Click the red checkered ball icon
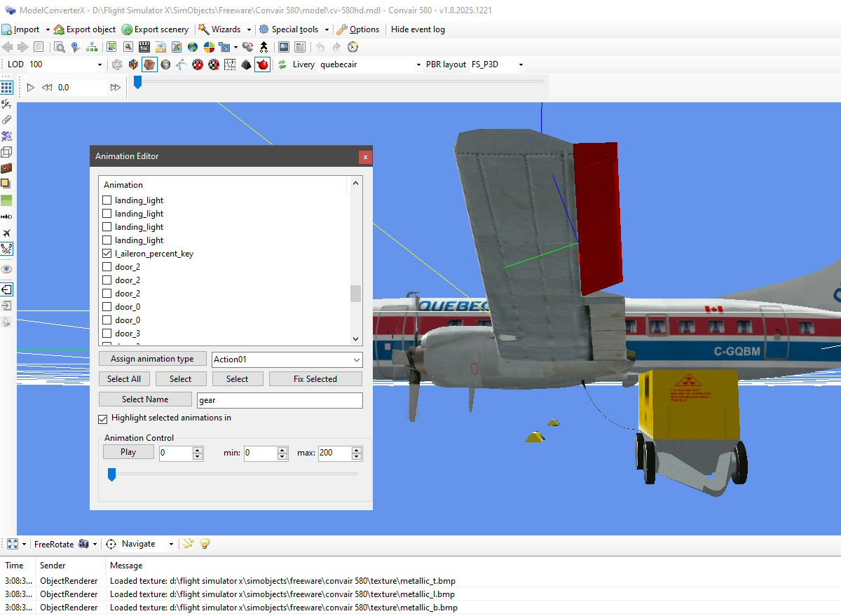The image size is (841, 616). 198,64
